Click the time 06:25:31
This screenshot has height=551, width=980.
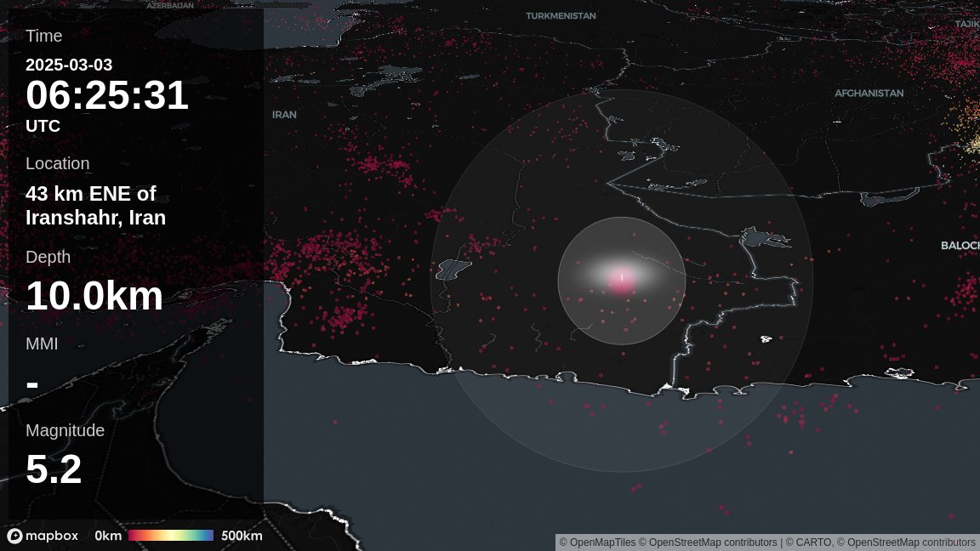tap(107, 95)
